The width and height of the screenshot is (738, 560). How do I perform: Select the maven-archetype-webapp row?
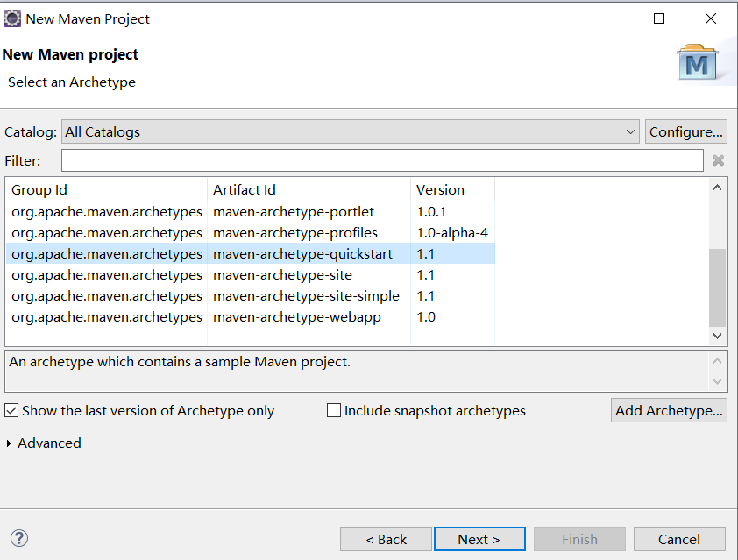(251, 317)
